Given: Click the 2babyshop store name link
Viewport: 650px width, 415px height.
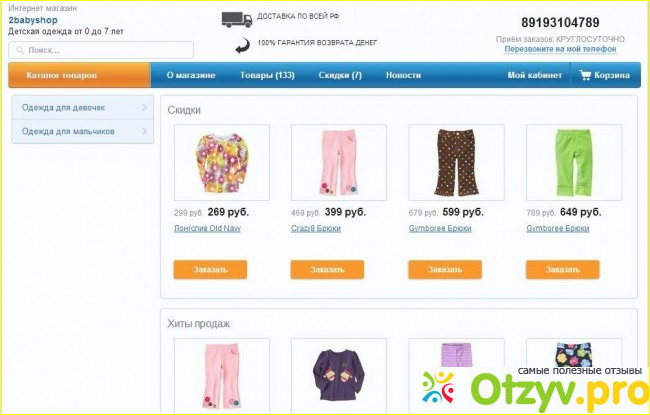Looking at the screenshot, I should point(33,20).
